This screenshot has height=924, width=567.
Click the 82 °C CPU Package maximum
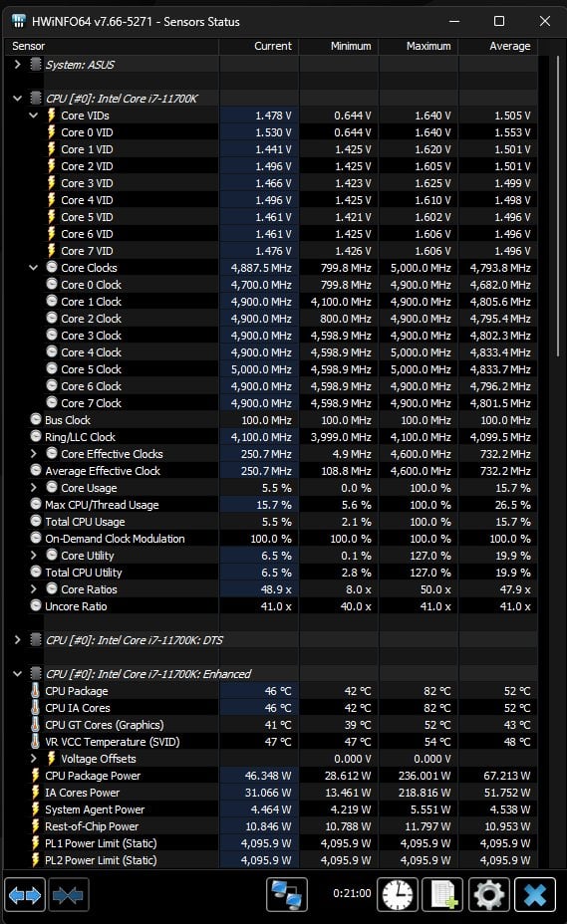point(436,691)
